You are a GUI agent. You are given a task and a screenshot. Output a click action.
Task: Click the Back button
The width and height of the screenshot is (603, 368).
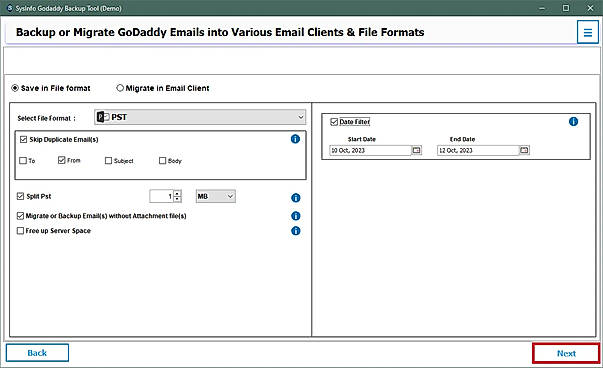(x=37, y=353)
